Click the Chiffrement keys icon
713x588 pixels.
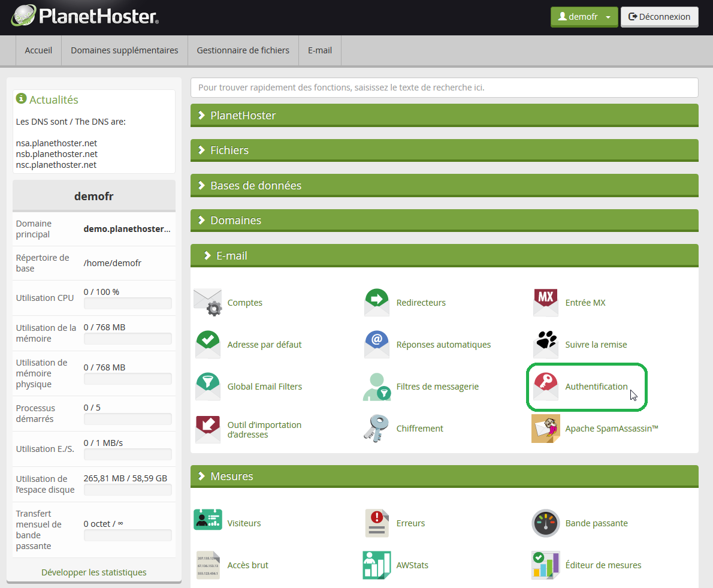pos(377,429)
